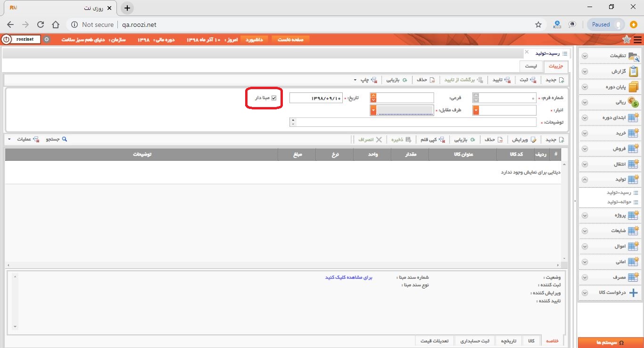Viewport: 644px width, 348px height.
Task: Switch to the لیست tab
Action: (531, 66)
